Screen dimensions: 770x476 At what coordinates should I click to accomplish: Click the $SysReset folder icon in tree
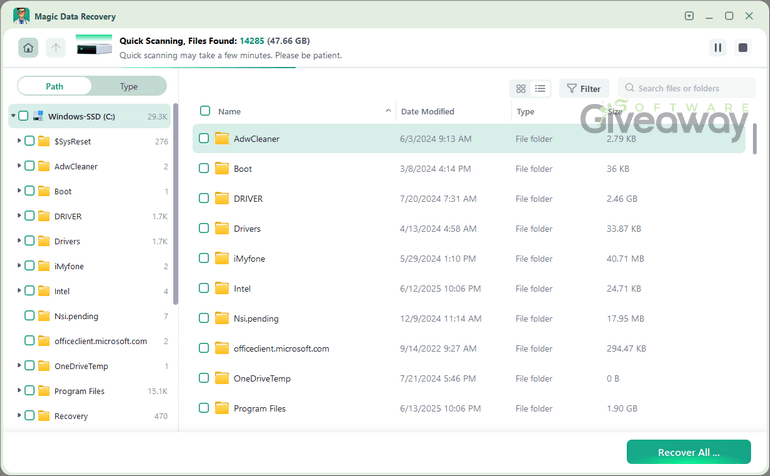[x=44, y=141]
